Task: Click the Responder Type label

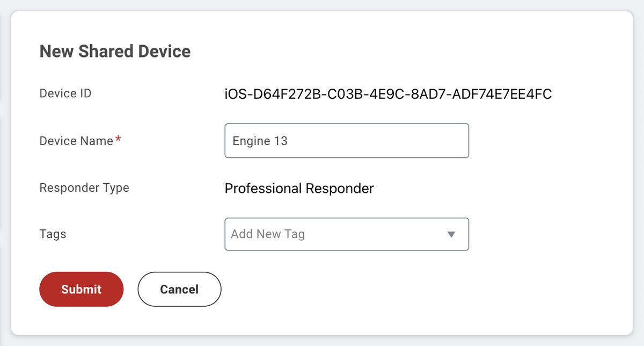Action: pos(84,188)
